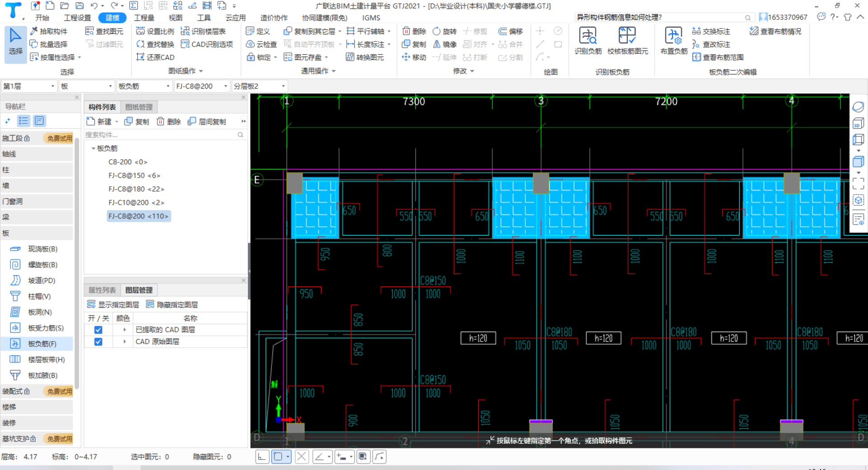Click 还原CAD restore tool
Screen dimensions: 868x470
coord(155,57)
